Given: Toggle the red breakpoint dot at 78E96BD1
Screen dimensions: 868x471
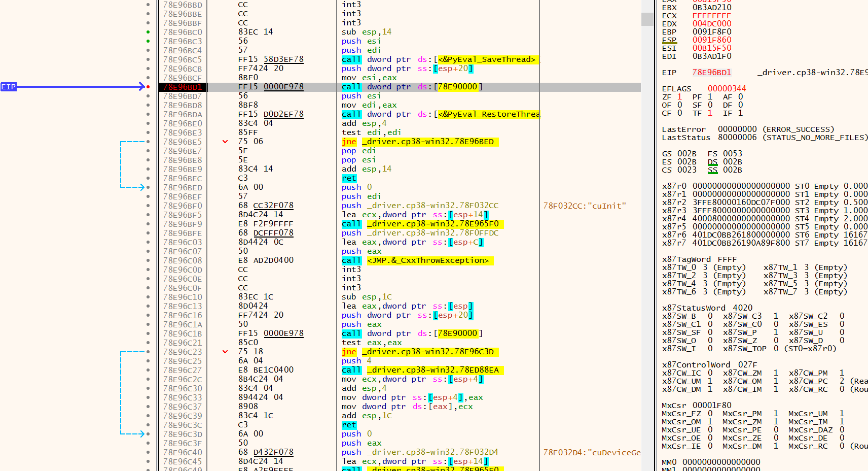Looking at the screenshot, I should [148, 87].
